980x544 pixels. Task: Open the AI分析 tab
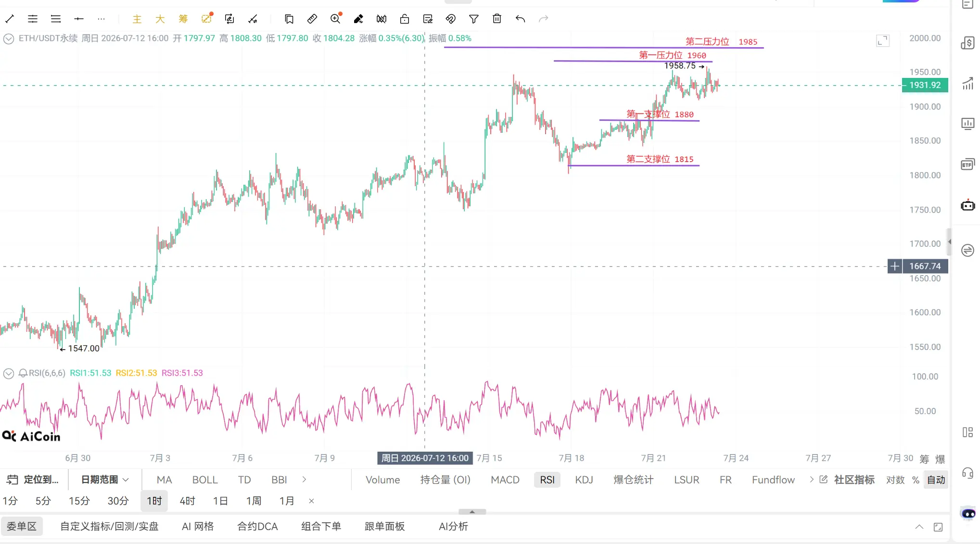pos(453,527)
